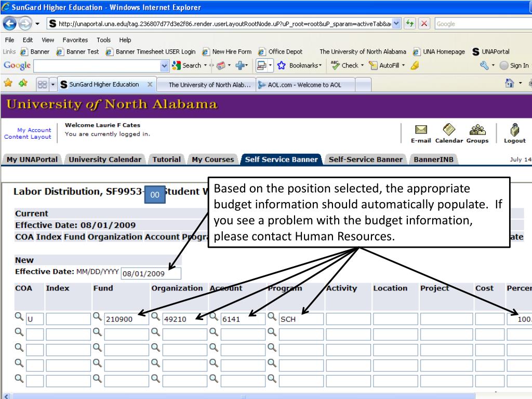Expand the address bar URL dropdown
532x399 pixels.
pos(396,24)
